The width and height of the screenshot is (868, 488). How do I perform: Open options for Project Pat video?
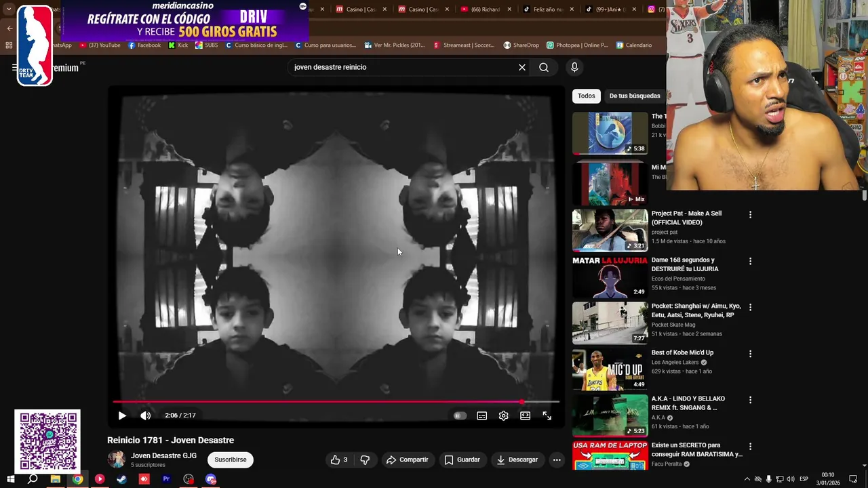point(750,215)
